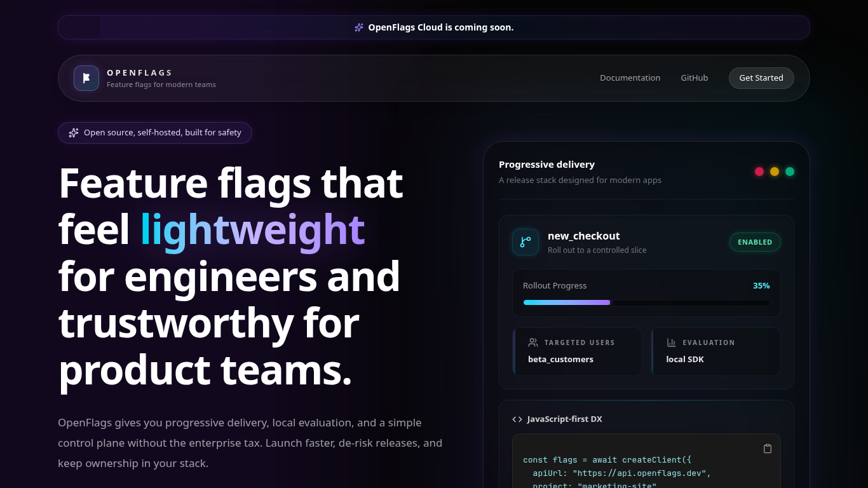This screenshot has height=488, width=868.
Task: Click the Get Started button
Action: coord(761,78)
